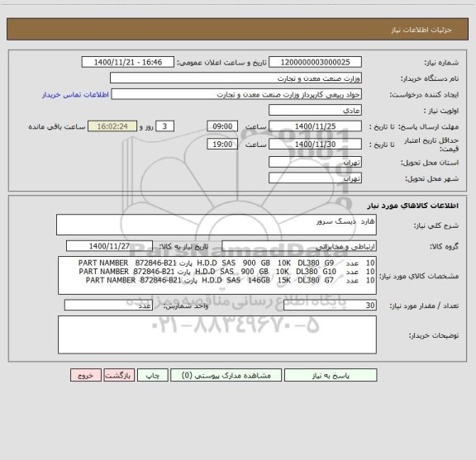Click the validity time field 19:00
The width and height of the screenshot is (476, 460).
pyautogui.click(x=222, y=144)
